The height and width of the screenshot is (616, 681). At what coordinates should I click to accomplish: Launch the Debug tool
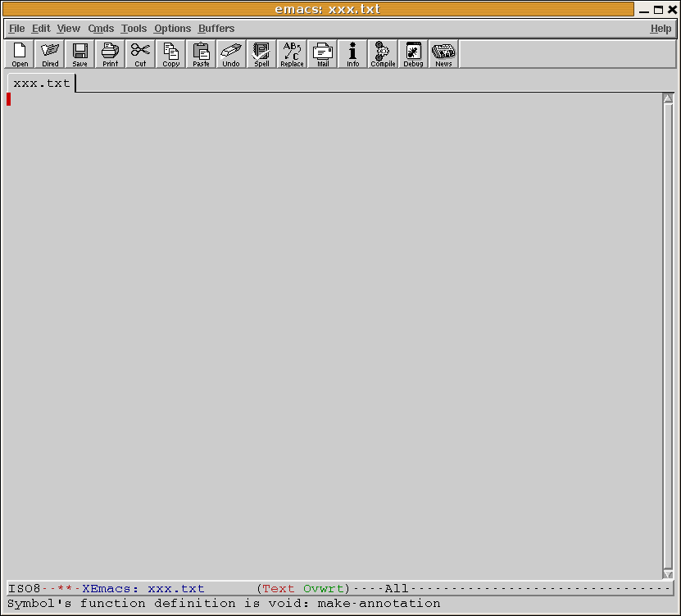413,54
